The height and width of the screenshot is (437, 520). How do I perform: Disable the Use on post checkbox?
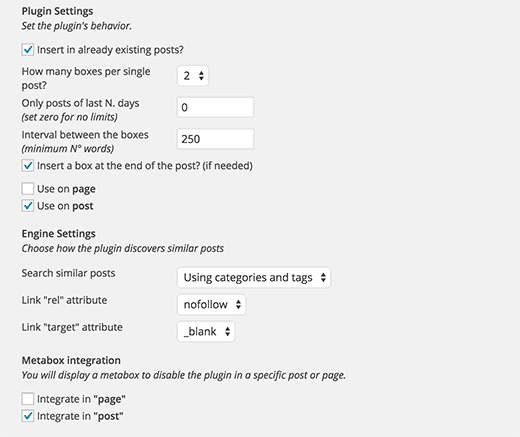pos(28,206)
